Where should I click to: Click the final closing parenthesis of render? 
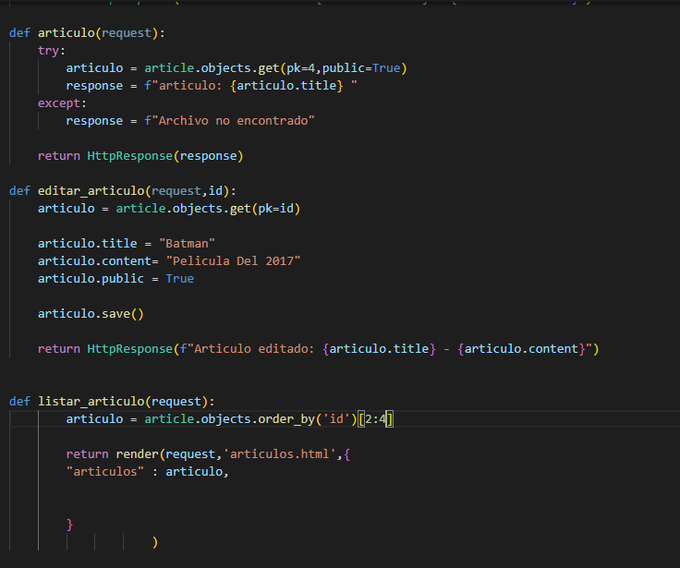tap(155, 542)
